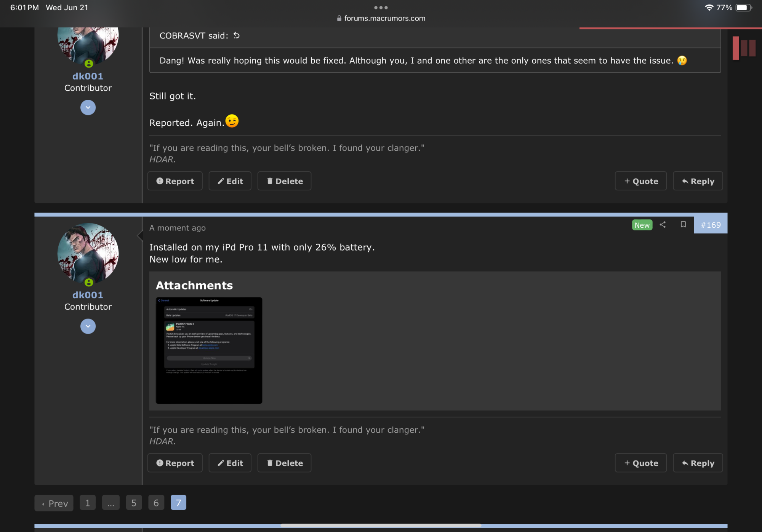This screenshot has height=532, width=762.
Task: Click the quoted post jump arrow icon
Action: [x=237, y=35]
